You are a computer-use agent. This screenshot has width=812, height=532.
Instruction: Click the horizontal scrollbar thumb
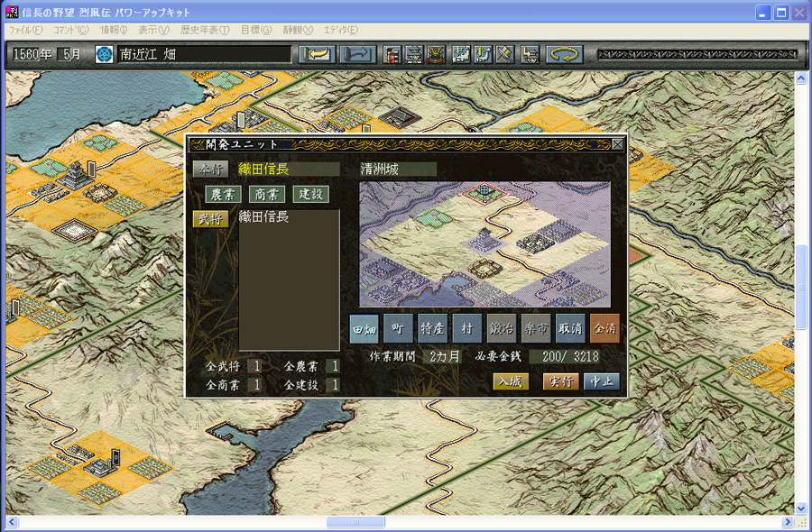(x=355, y=522)
